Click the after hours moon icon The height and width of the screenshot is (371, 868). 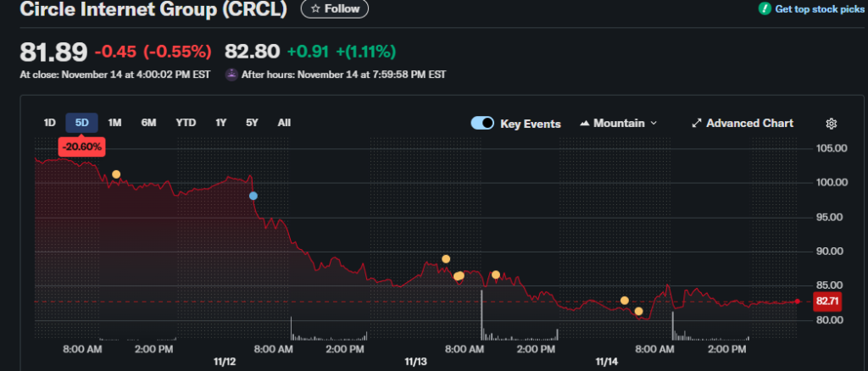point(231,75)
